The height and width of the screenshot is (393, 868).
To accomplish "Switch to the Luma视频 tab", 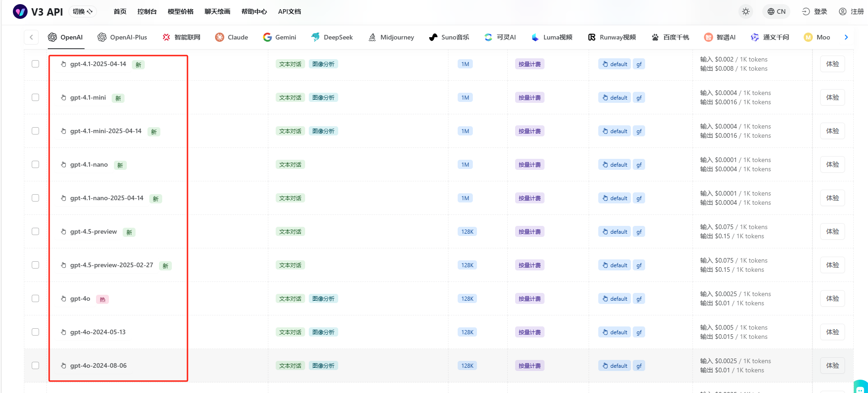I will pos(551,37).
